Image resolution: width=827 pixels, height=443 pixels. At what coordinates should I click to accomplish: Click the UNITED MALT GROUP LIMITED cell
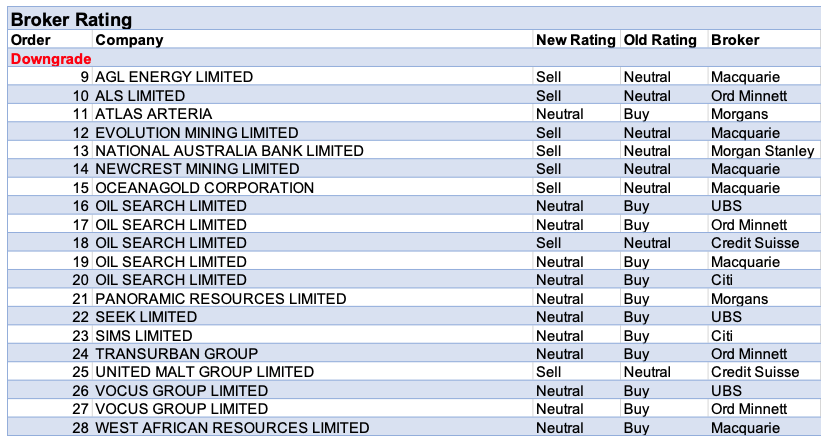tap(204, 372)
